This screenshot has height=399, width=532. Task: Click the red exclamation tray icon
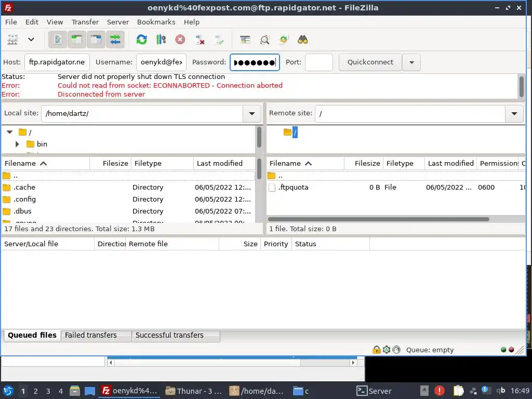tap(440, 391)
